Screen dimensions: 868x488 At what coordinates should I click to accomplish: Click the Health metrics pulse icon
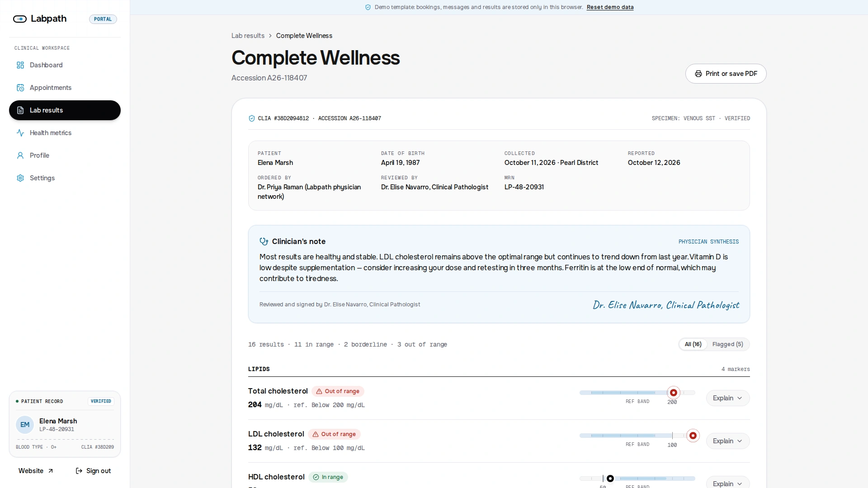click(x=20, y=133)
